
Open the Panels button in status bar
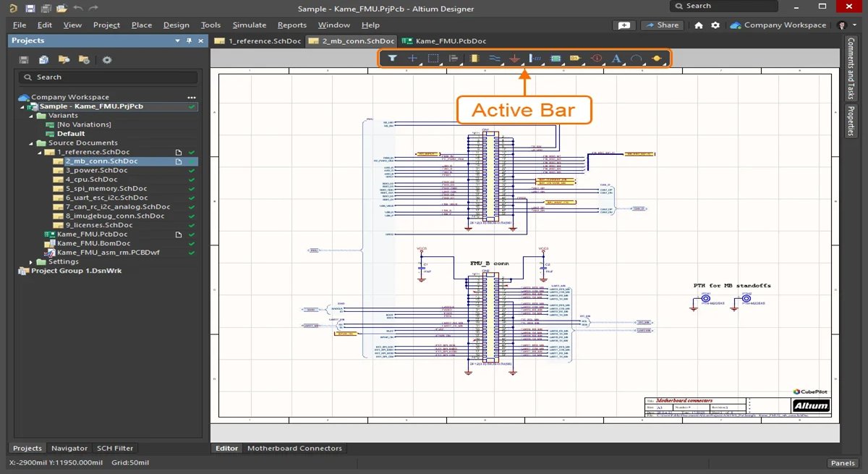click(x=843, y=463)
